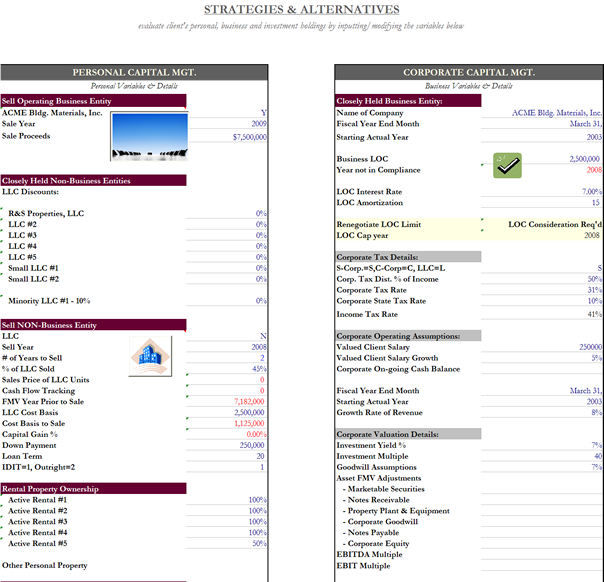604x582 pixels.
Task: Select the Valued Client Salary 250000 cell
Action: pos(585,347)
